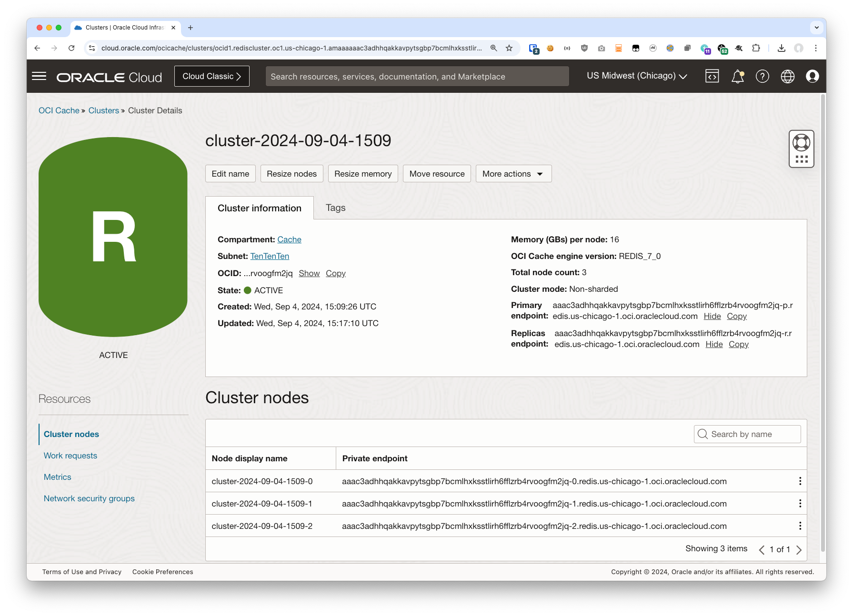
Task: Click the Resize memory button
Action: [362, 173]
